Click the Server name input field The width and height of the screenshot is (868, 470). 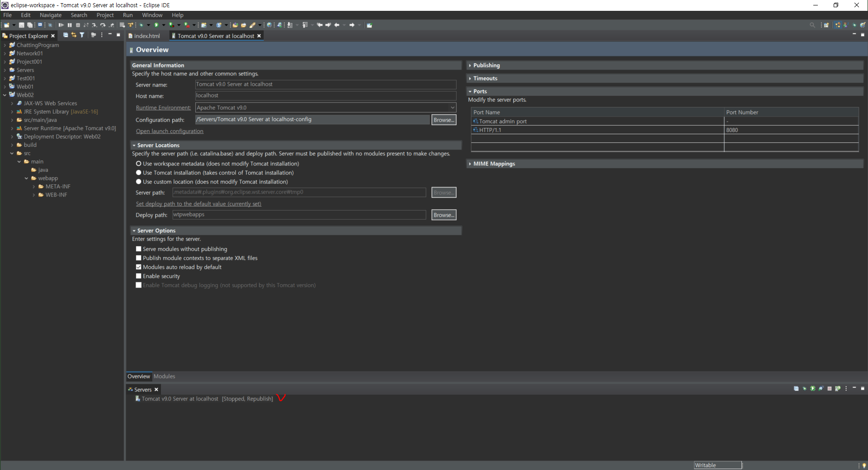pos(325,85)
